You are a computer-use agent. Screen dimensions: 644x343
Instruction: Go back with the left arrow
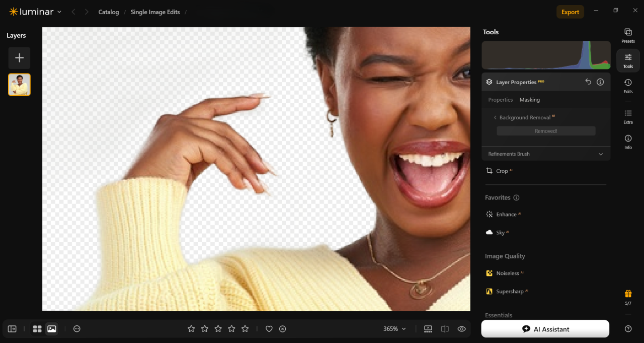(x=73, y=12)
